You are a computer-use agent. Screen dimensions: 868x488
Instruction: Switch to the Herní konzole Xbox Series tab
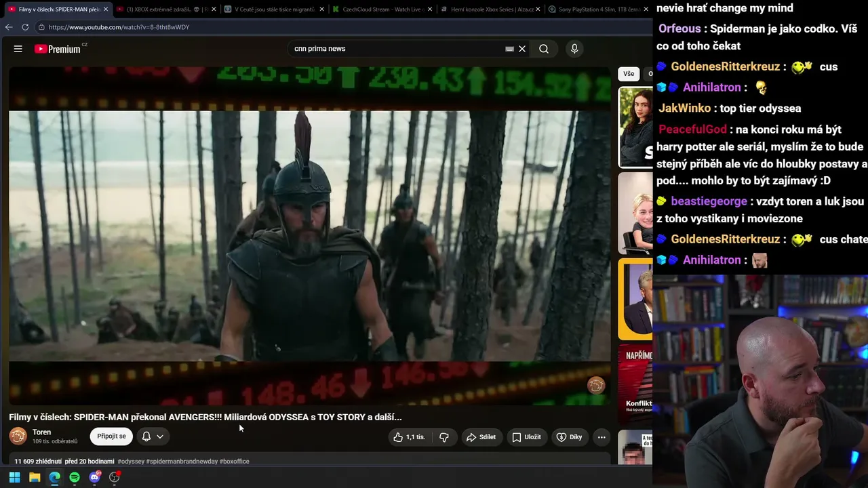(490, 9)
